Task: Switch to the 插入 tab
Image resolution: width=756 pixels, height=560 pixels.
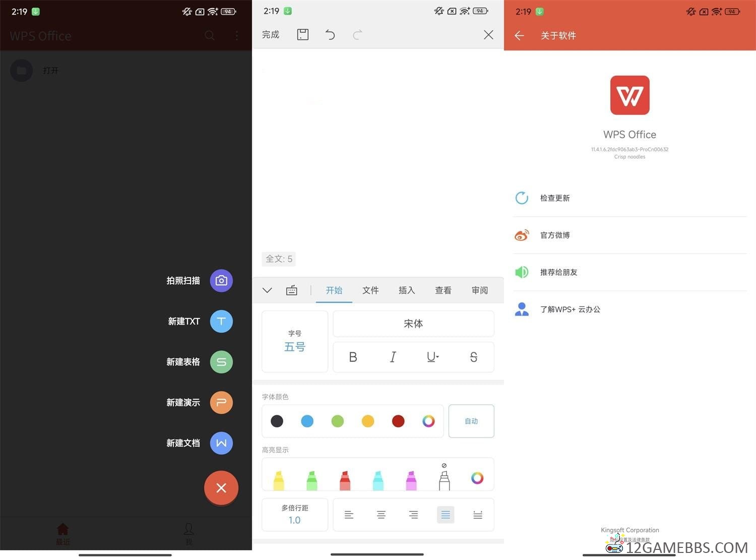Action: (x=407, y=290)
